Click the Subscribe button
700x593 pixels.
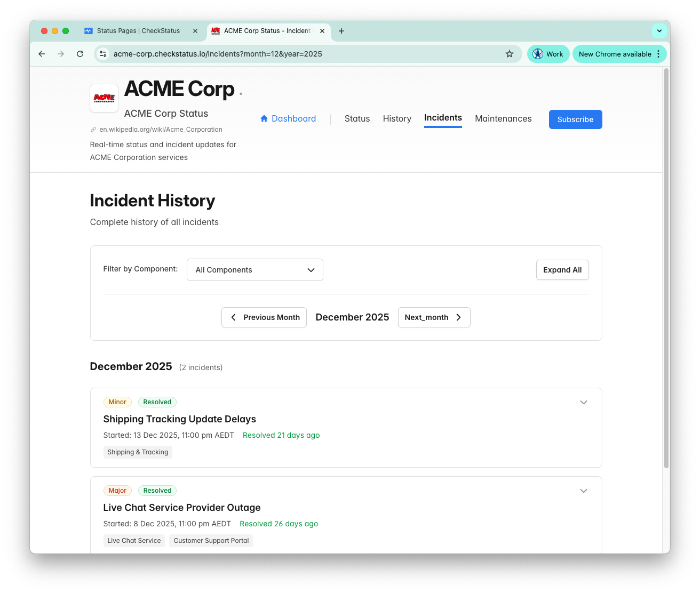tap(575, 119)
